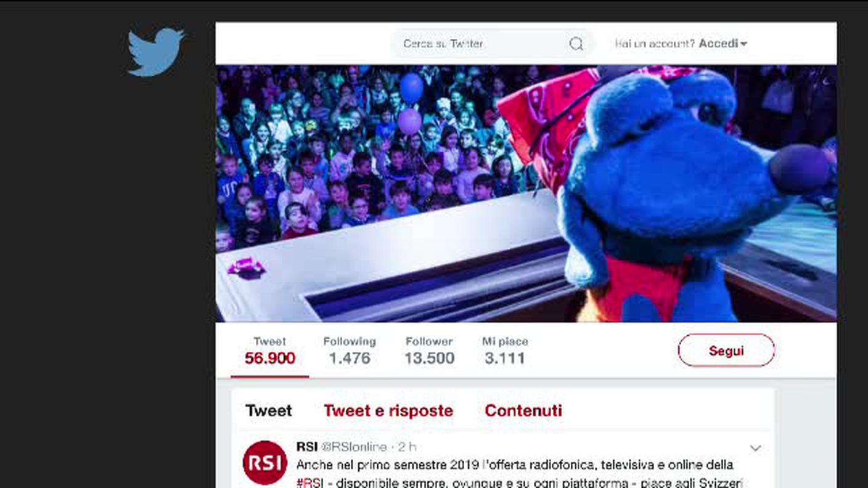868x488 pixels.
Task: Open the Follower 13.500 list
Action: coord(430,351)
